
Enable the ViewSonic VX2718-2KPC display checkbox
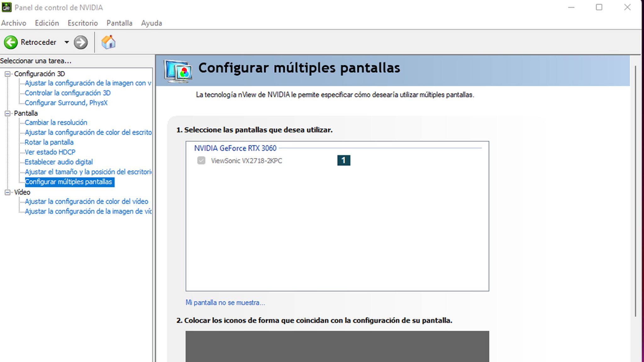(202, 161)
